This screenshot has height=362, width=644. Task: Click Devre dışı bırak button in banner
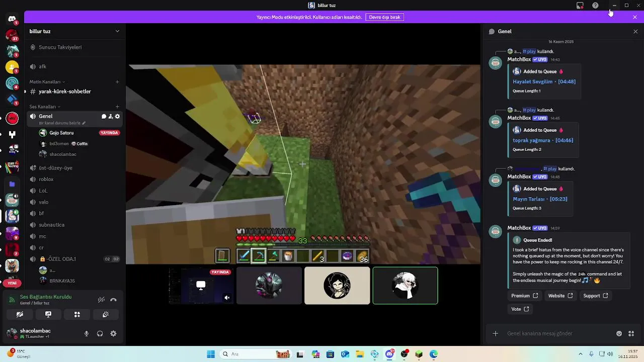[384, 17]
